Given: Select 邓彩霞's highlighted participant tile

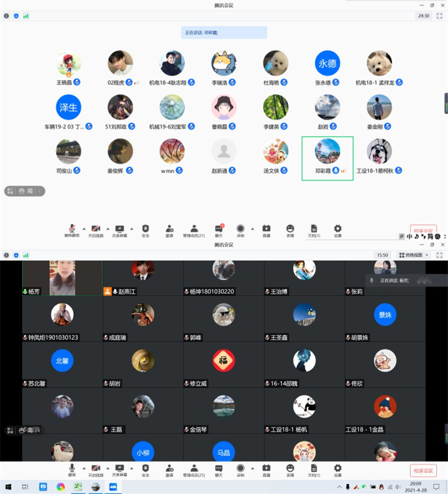Looking at the screenshot, I should 327,158.
